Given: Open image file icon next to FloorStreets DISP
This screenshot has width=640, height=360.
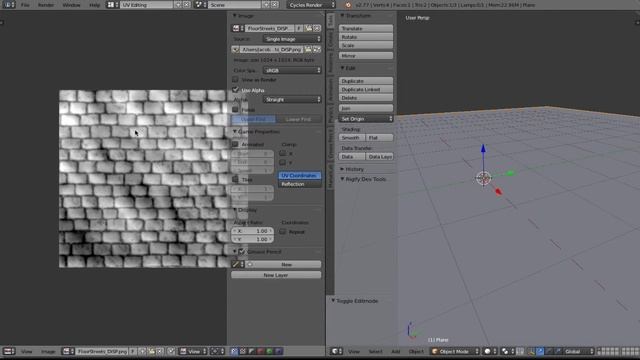Looking at the screenshot, I should point(309,28).
